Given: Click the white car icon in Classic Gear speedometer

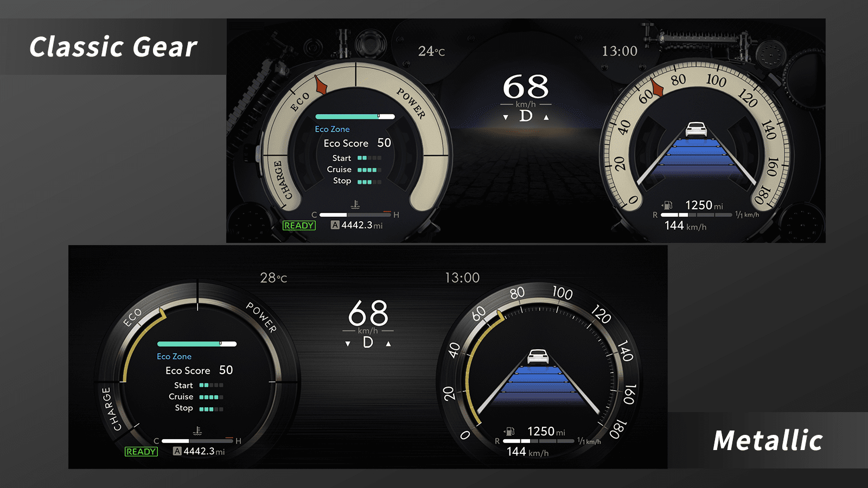Looking at the screenshot, I should coord(696,130).
